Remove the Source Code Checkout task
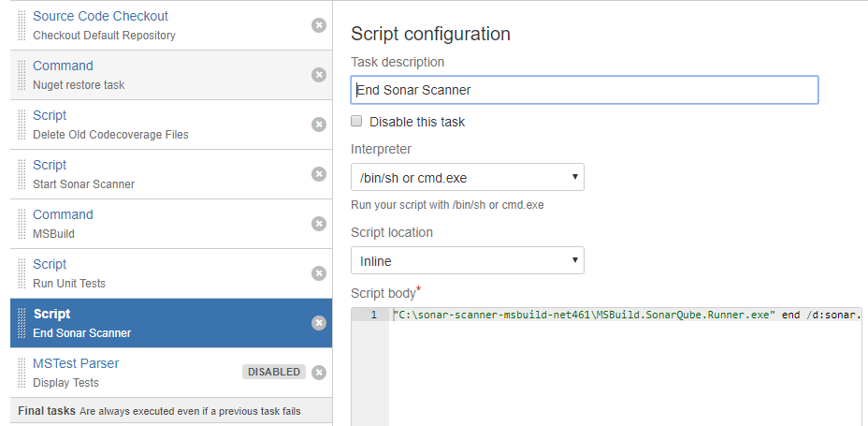 click(x=318, y=25)
